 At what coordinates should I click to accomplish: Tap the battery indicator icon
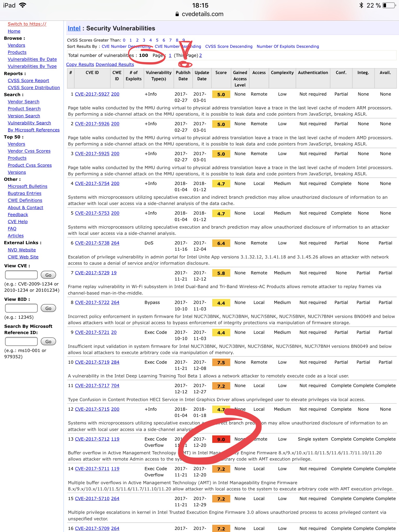point(389,5)
